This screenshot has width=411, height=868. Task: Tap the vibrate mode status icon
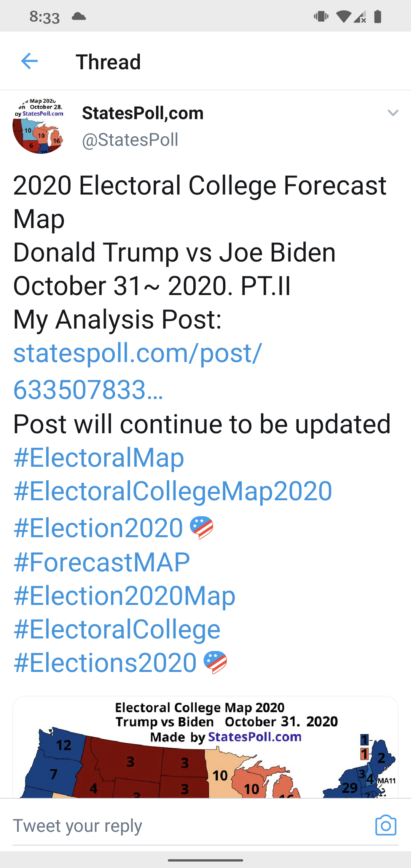pos(321,16)
